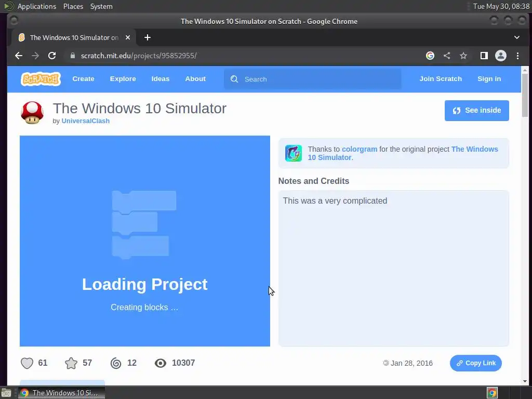Image resolution: width=532 pixels, height=399 pixels.
Task: Click the love count 61
Action: click(43, 363)
